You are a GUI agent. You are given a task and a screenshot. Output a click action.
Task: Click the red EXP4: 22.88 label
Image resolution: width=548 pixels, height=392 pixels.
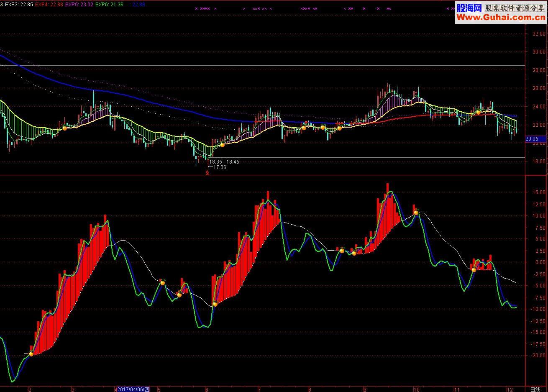[x=49, y=4]
